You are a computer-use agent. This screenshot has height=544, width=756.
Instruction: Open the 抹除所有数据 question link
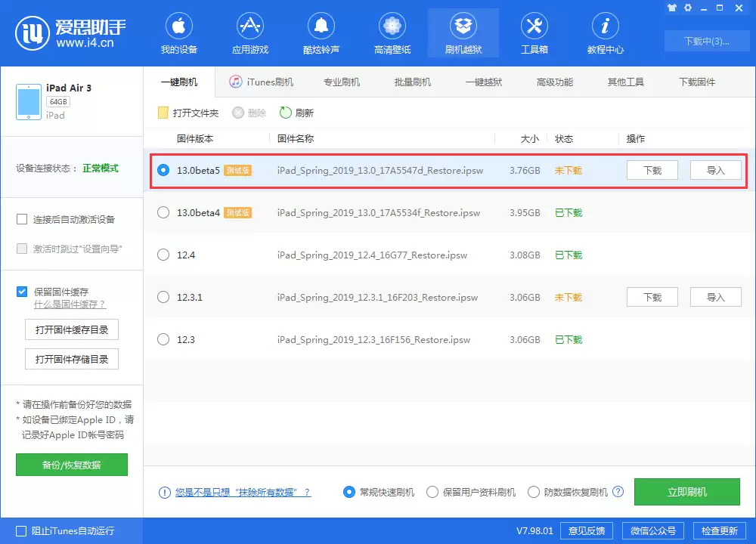(243, 493)
